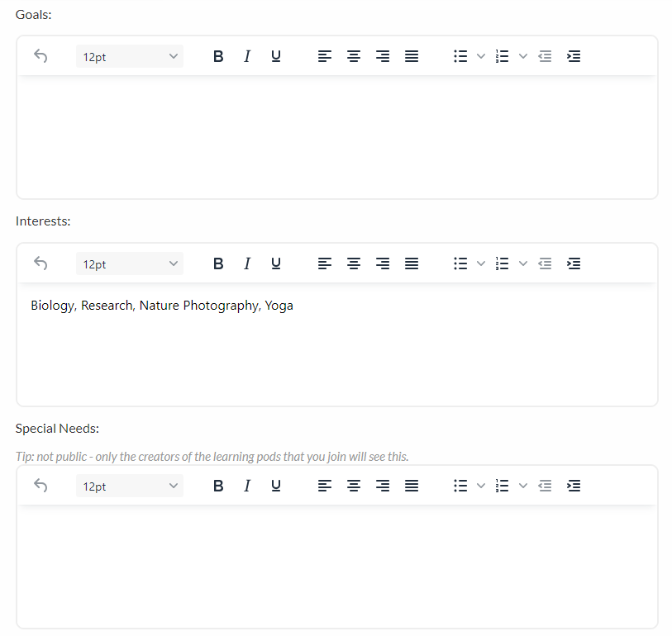The height and width of the screenshot is (636, 672).
Task: Increase indent in the Interests editor
Action: pos(574,263)
